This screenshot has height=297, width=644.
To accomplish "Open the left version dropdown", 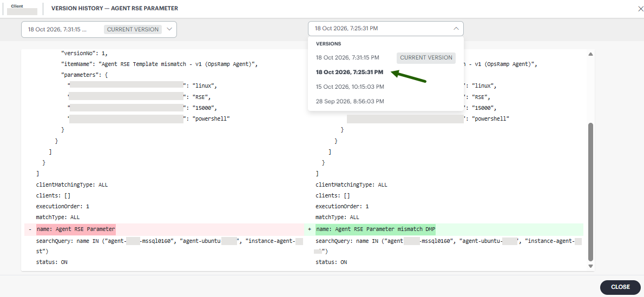I will click(x=99, y=29).
